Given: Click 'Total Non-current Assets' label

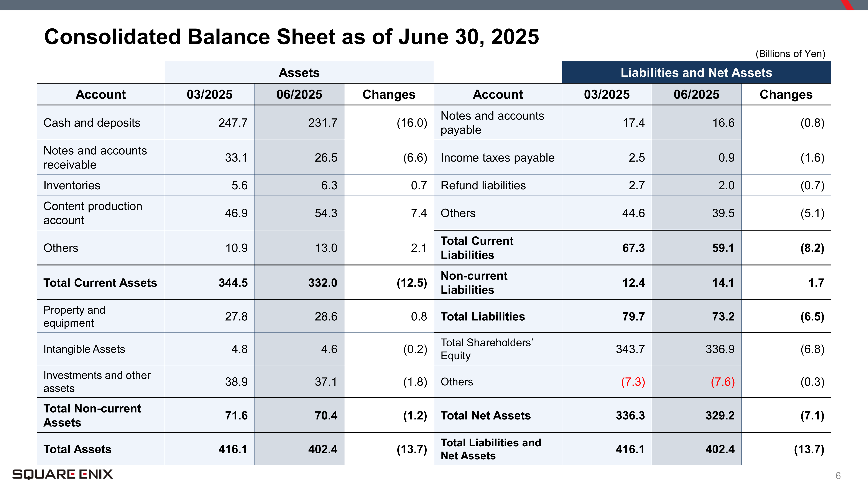Looking at the screenshot, I should point(92,415).
